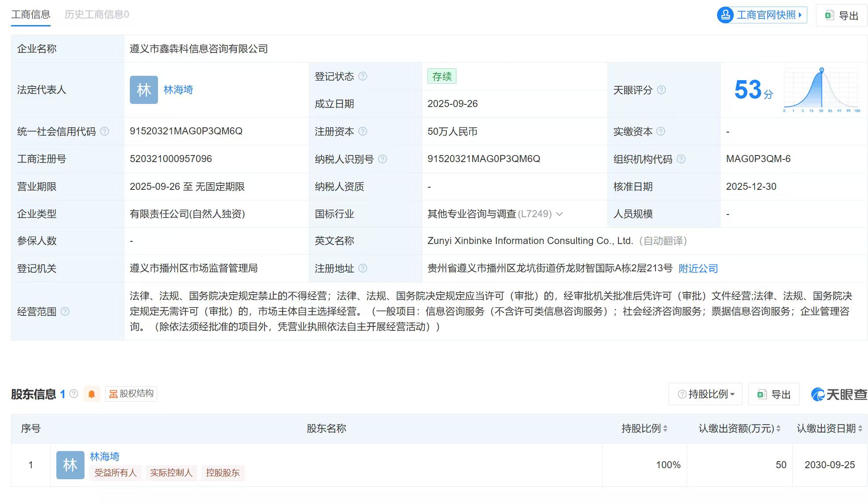Click the orange bell alert icon
This screenshot has height=503, width=868.
92,394
